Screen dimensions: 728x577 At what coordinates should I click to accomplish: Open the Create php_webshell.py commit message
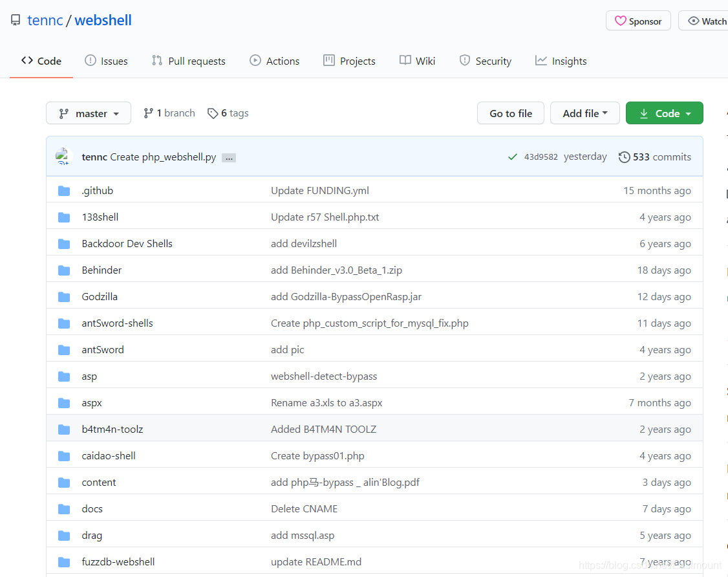(x=163, y=157)
